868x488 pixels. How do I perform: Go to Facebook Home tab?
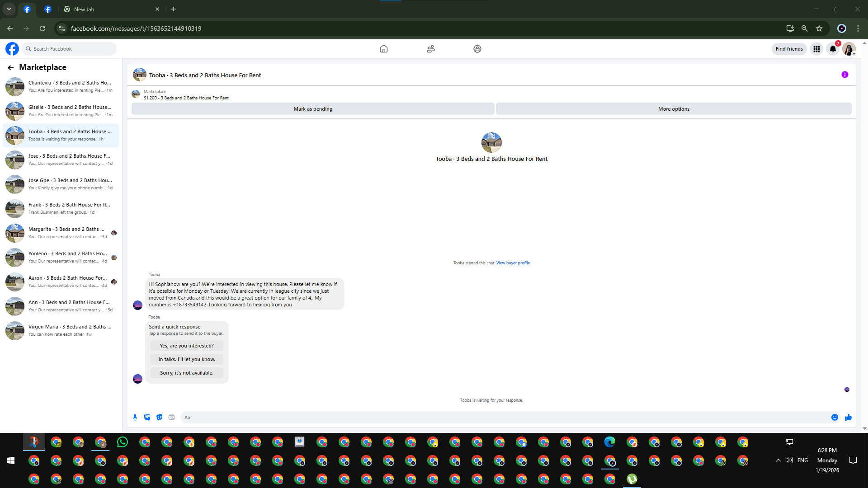pos(383,49)
